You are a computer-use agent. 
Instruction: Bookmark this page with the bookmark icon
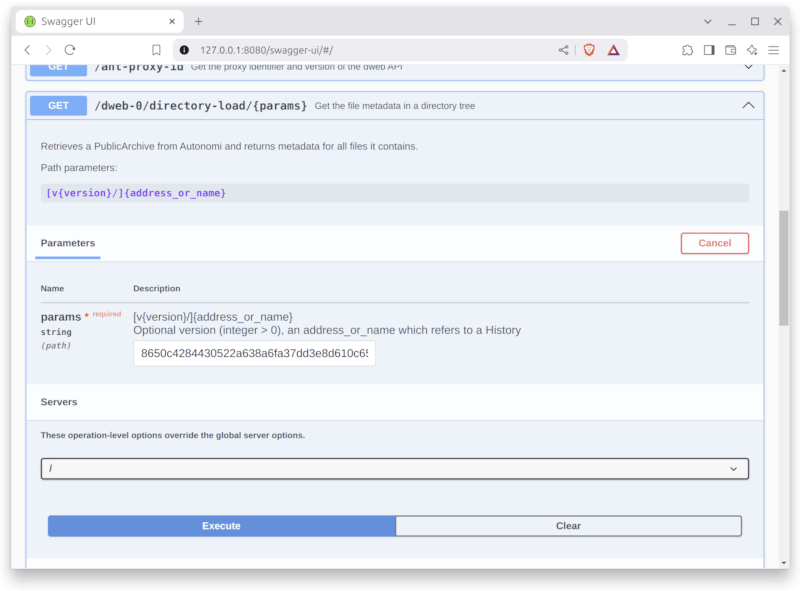[156, 50]
